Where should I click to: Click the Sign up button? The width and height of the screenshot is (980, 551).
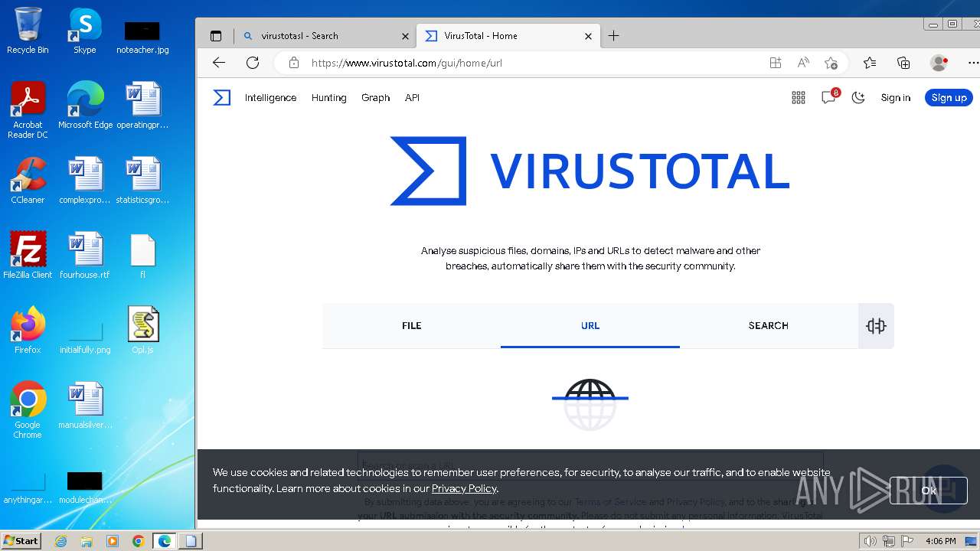click(949, 97)
